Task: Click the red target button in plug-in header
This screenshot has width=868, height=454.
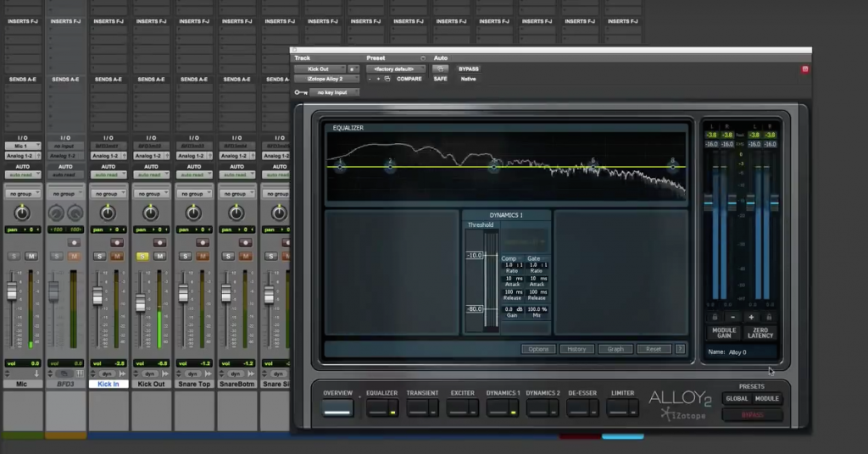Action: point(805,69)
